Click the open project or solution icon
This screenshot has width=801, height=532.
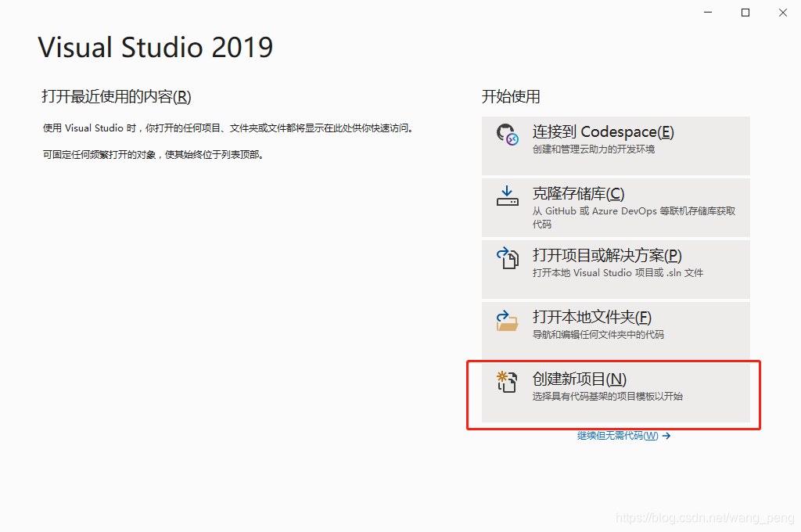click(x=507, y=258)
